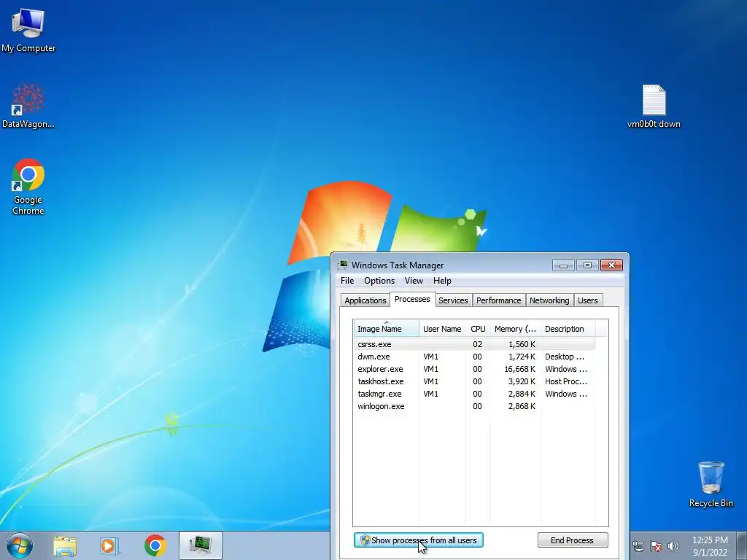747x560 pixels.
Task: Click the End Process button
Action: tap(573, 540)
